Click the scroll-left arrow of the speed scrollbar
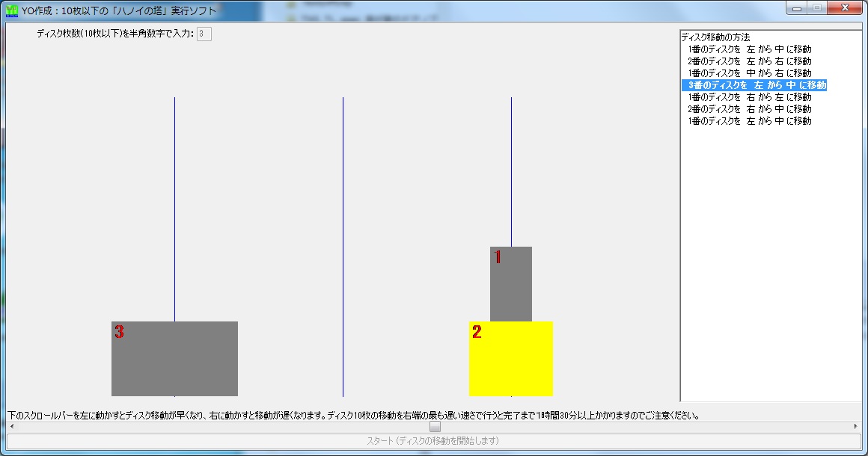 pyautogui.click(x=11, y=427)
